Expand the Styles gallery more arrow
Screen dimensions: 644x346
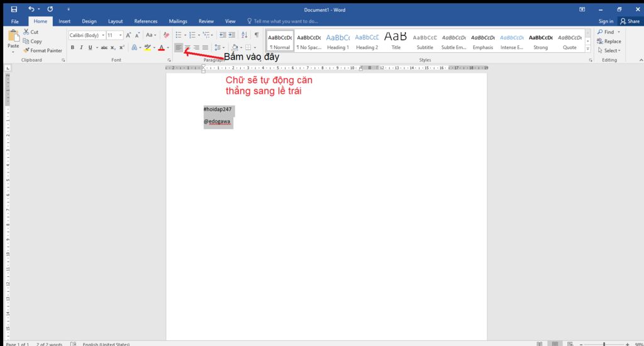588,49
